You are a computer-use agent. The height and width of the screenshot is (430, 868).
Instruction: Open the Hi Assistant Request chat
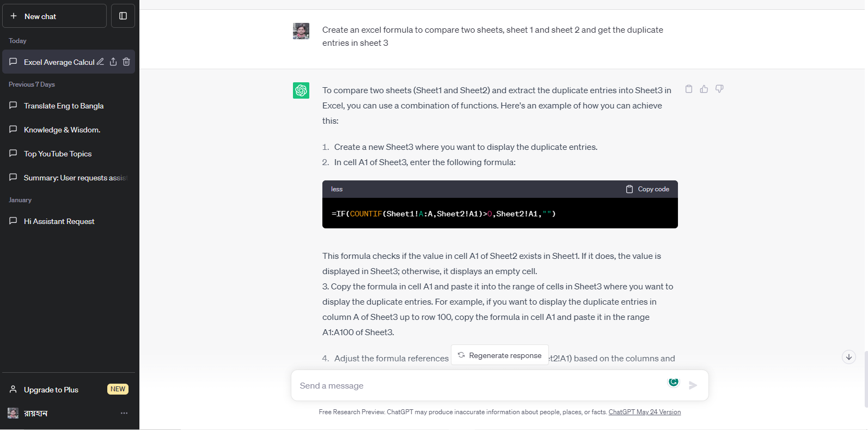[59, 221]
